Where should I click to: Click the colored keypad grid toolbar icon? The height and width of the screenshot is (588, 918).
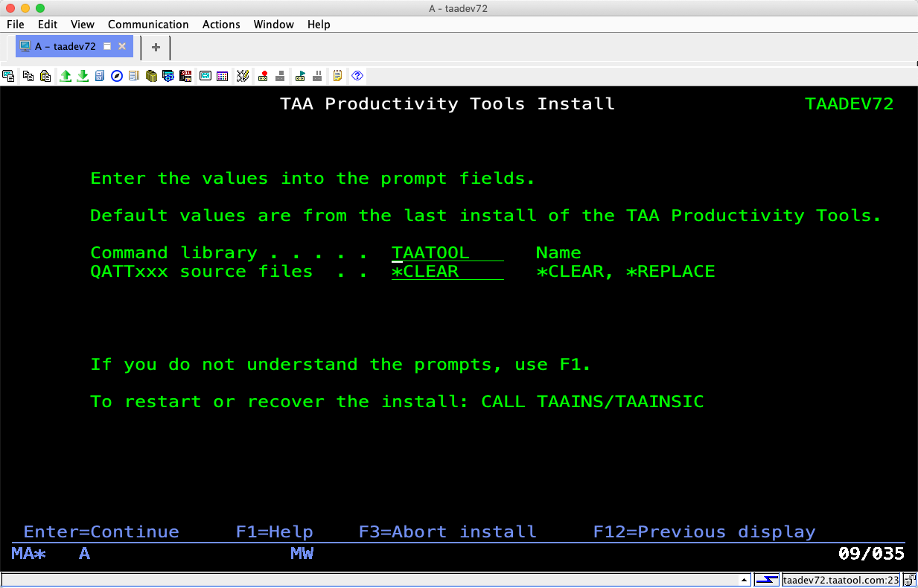pos(222,76)
